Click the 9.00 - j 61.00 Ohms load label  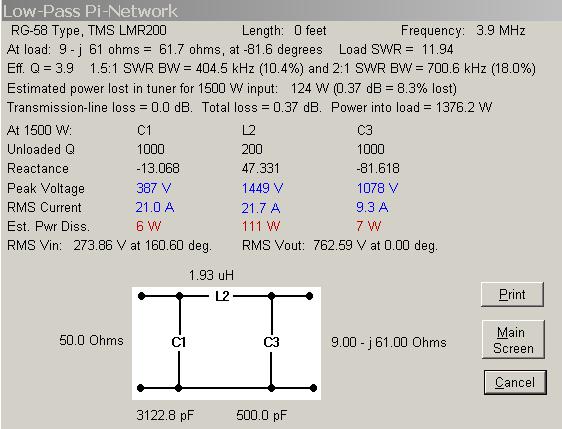point(389,342)
